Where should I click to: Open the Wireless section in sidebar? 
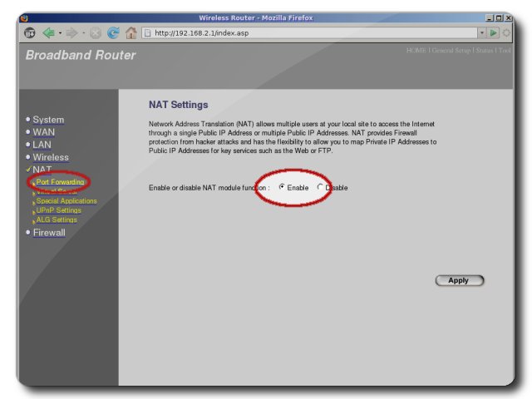50,157
